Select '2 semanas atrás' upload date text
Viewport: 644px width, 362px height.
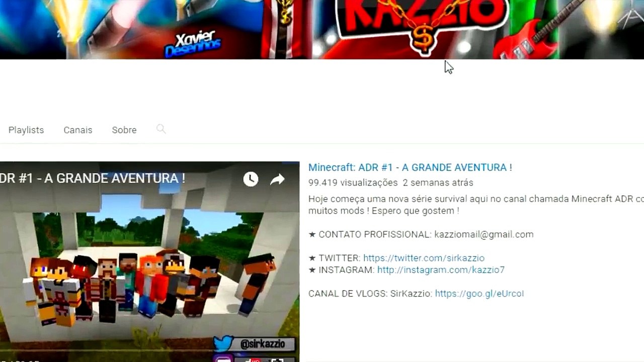pyautogui.click(x=438, y=183)
